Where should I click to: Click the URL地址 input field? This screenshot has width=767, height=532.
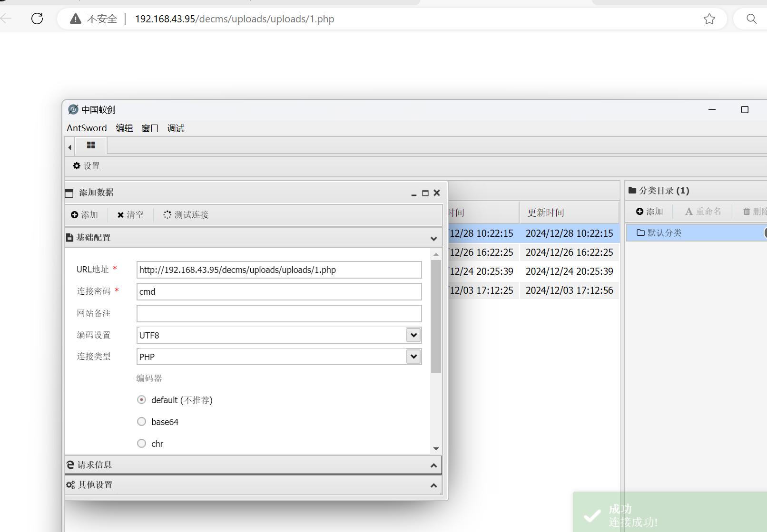pyautogui.click(x=279, y=270)
